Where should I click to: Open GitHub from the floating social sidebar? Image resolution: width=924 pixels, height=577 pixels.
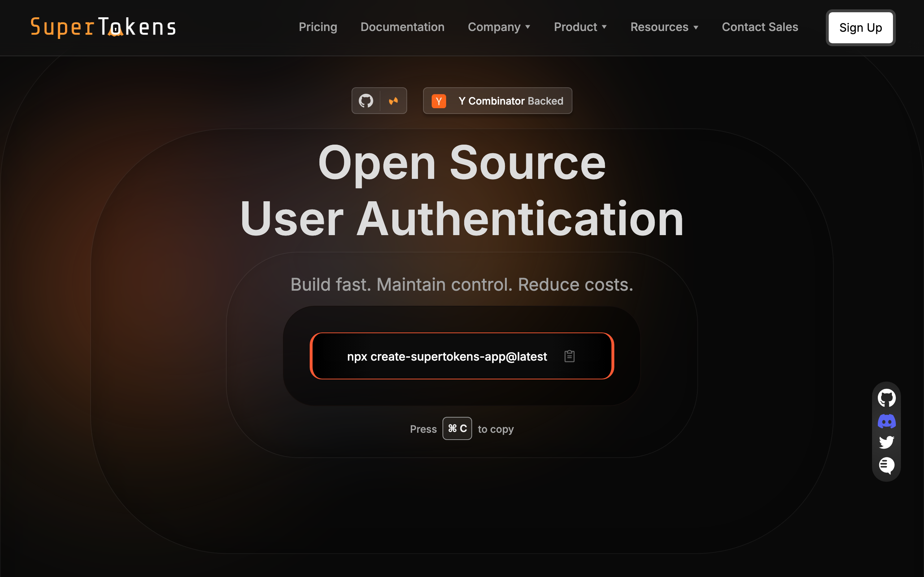(886, 398)
